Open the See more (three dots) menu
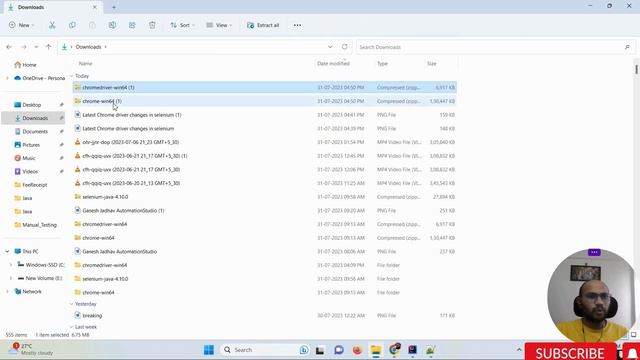Viewport: 640px width, 360px height. (297, 25)
